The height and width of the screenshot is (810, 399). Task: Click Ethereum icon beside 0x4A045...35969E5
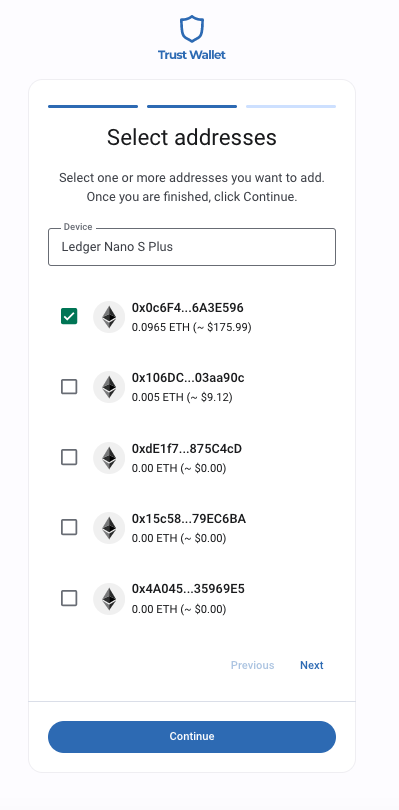tap(109, 599)
